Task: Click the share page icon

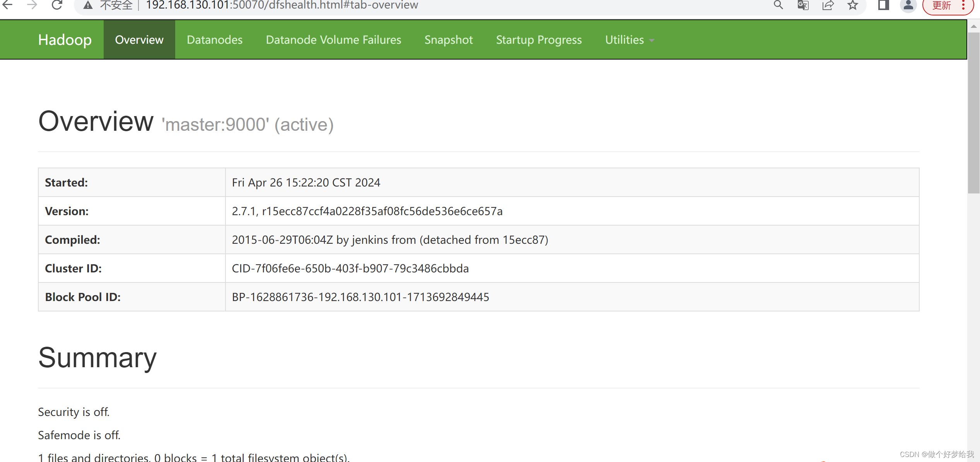Action: [x=828, y=5]
